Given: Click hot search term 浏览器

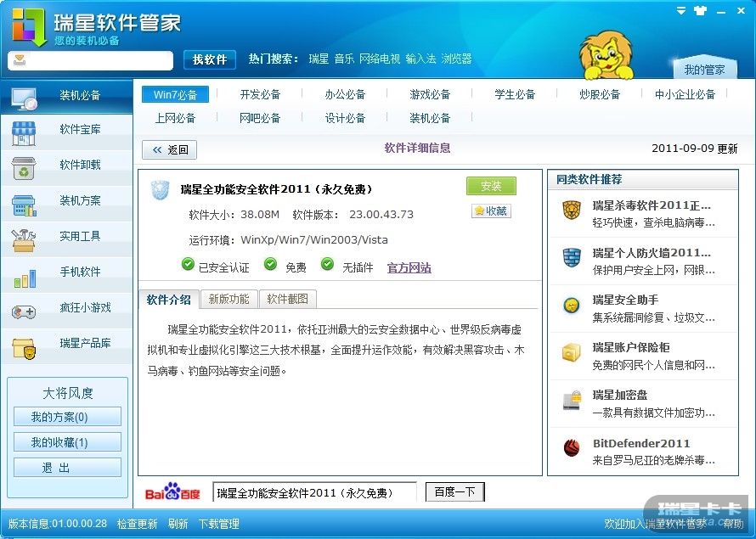Looking at the screenshot, I should click(457, 59).
